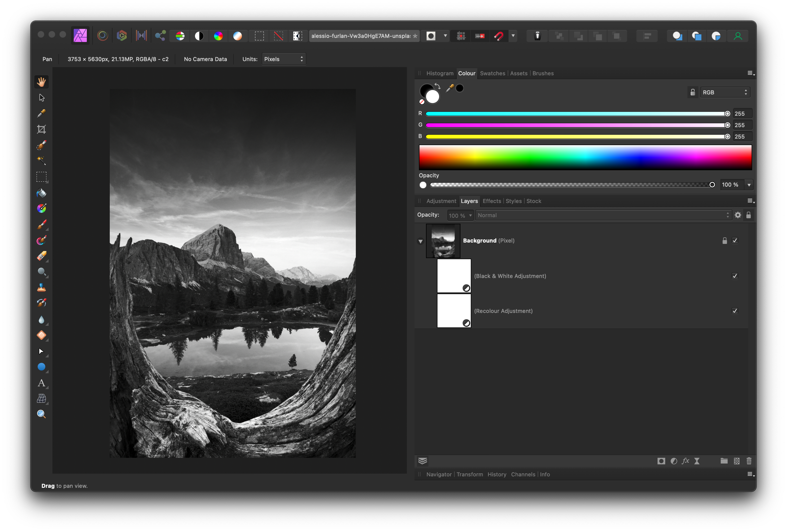
Task: Select the Rectangular Marquee tool
Action: click(41, 177)
